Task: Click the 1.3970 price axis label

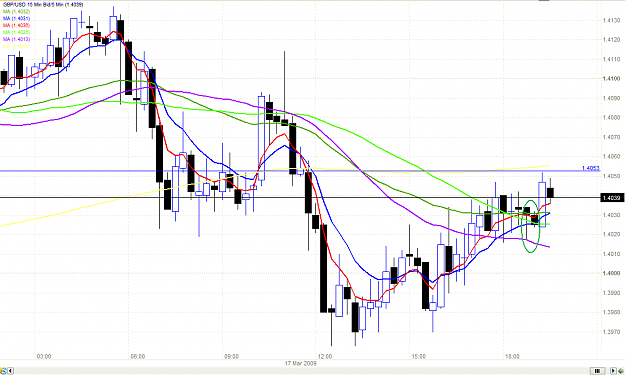Action: click(x=611, y=332)
